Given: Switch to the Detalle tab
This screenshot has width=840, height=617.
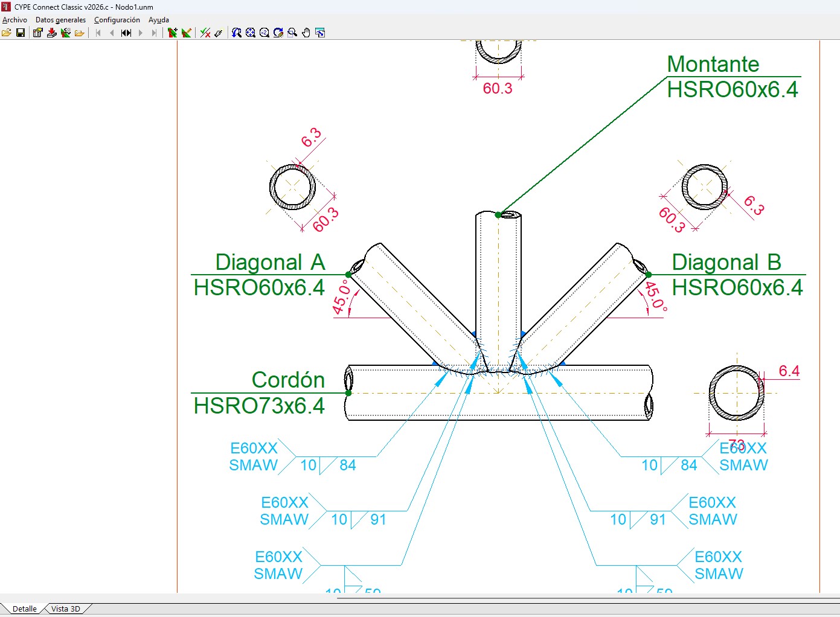Looking at the screenshot, I should pos(24,609).
